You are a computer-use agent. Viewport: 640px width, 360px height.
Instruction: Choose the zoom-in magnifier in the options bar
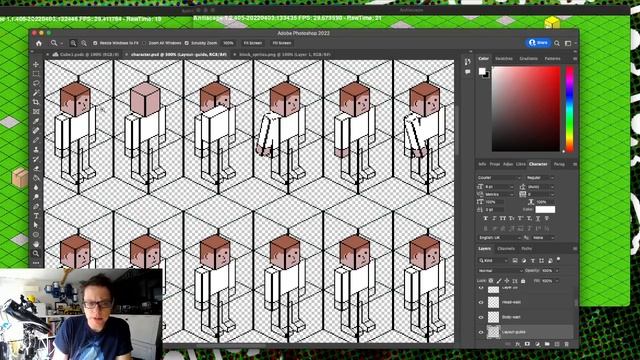coord(73,43)
